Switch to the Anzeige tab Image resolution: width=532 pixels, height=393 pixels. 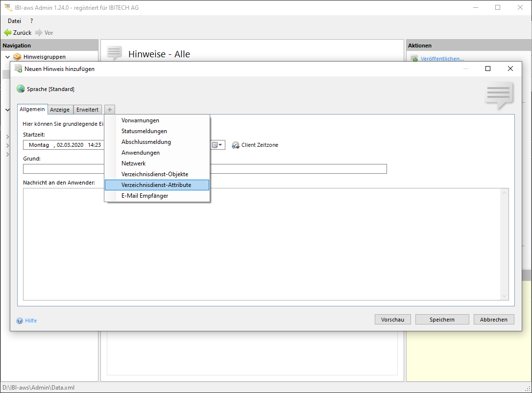coord(60,110)
